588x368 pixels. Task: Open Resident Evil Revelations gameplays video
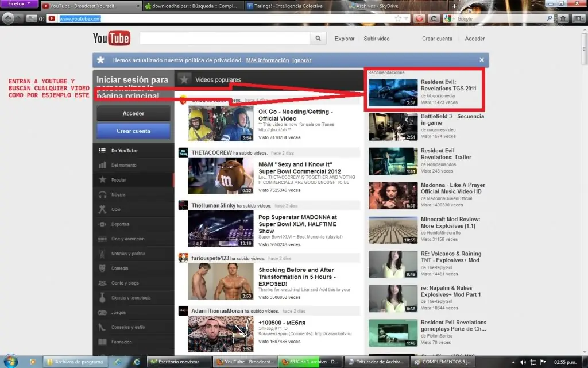point(454,325)
